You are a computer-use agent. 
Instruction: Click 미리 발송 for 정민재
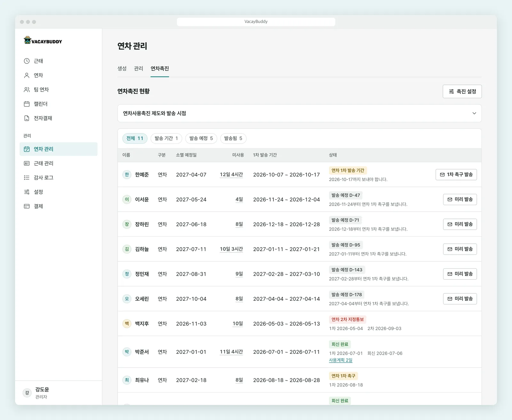click(460, 274)
